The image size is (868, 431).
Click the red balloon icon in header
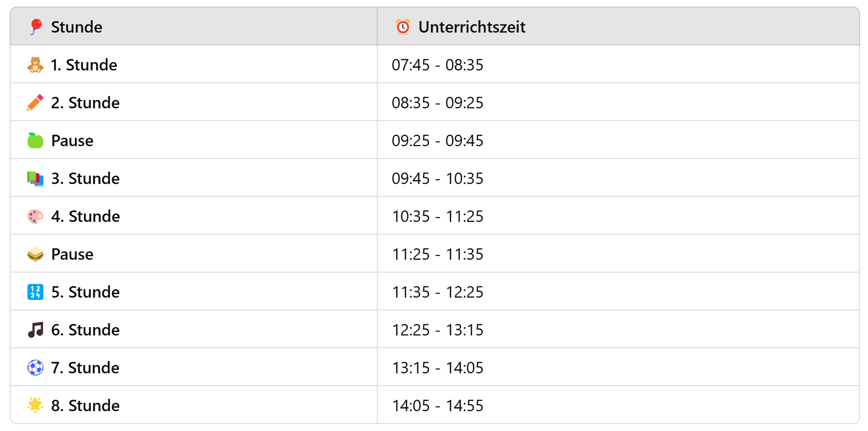pos(36,26)
